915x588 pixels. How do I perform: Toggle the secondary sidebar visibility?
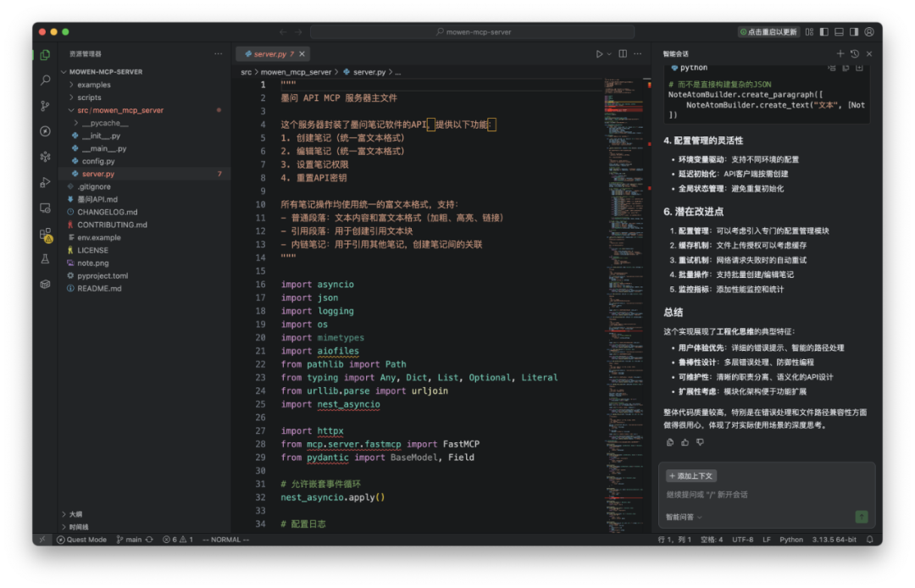point(854,32)
